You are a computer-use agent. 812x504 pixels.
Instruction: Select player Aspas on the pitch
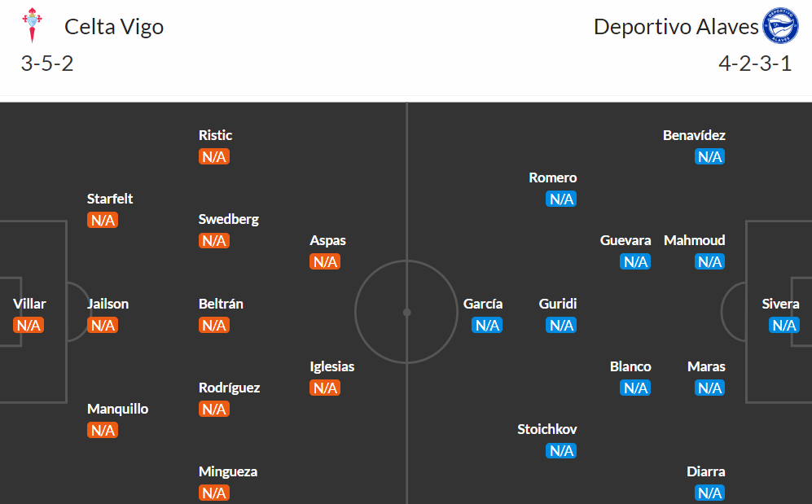click(327, 241)
